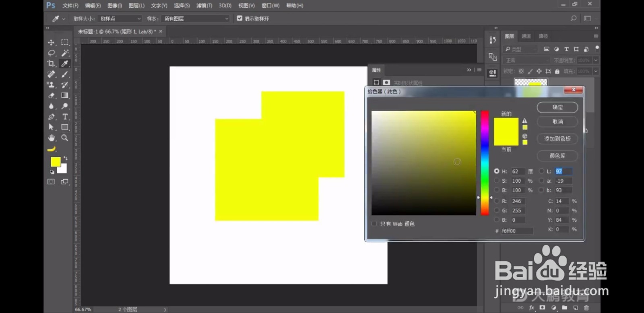This screenshot has width=644, height=313.
Task: Switch to the 路径 tab
Action: pos(543,36)
